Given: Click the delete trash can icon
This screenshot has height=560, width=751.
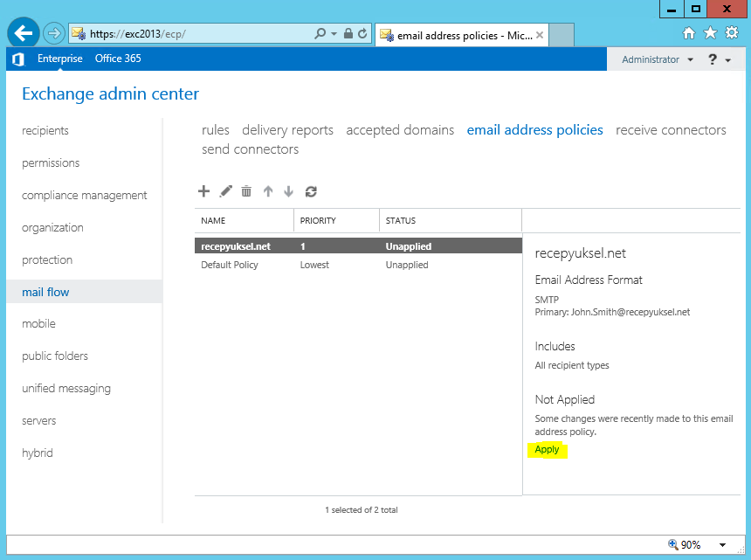Looking at the screenshot, I should tap(246, 191).
